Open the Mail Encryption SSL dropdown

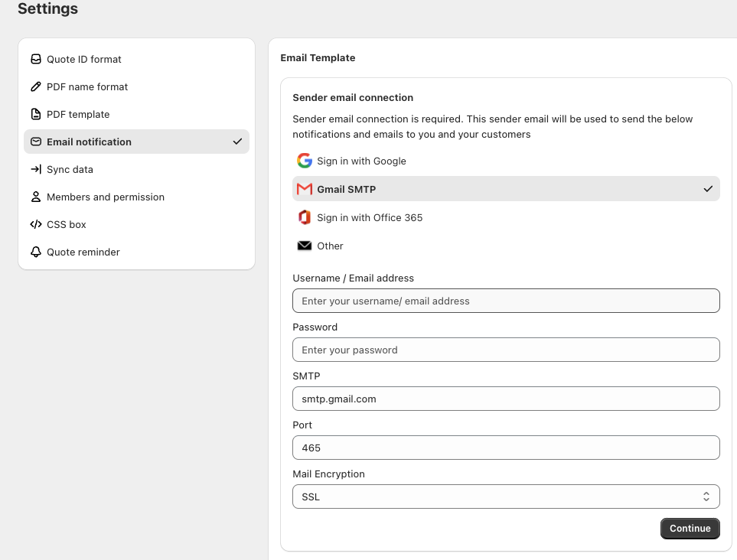(x=506, y=497)
